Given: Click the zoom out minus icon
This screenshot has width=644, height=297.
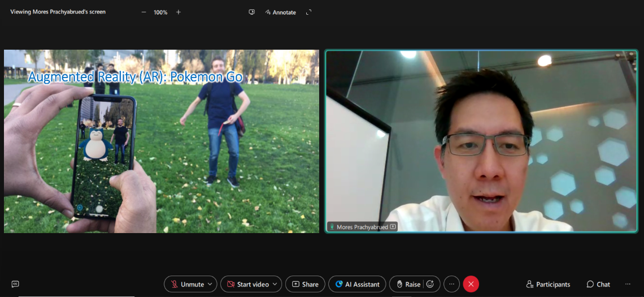Looking at the screenshot, I should tap(143, 12).
